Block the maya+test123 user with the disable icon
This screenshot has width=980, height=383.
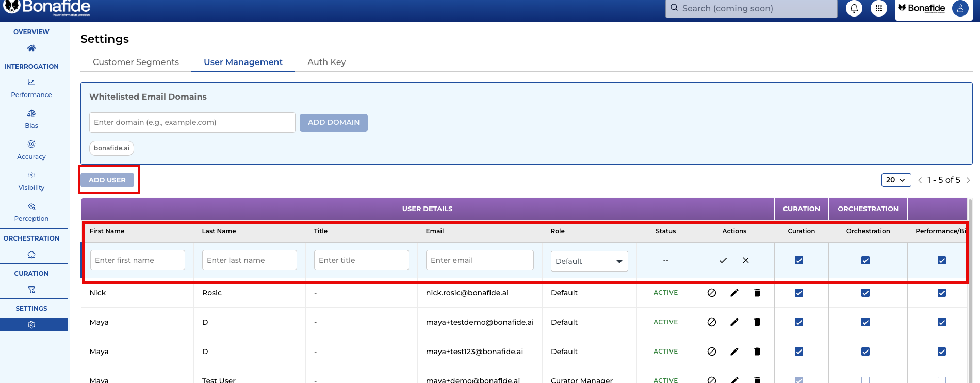click(x=711, y=352)
